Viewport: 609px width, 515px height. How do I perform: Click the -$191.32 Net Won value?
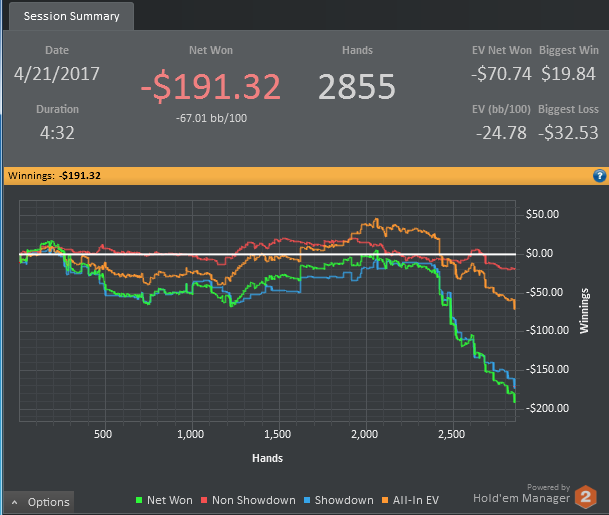point(211,87)
